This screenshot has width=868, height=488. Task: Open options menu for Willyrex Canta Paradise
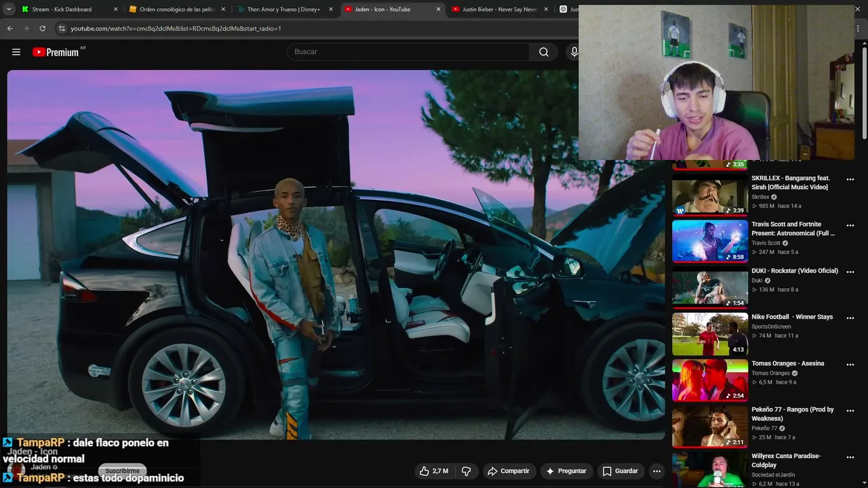[x=850, y=457]
